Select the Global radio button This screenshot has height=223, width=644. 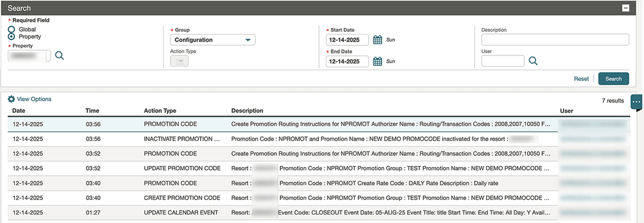11,30
